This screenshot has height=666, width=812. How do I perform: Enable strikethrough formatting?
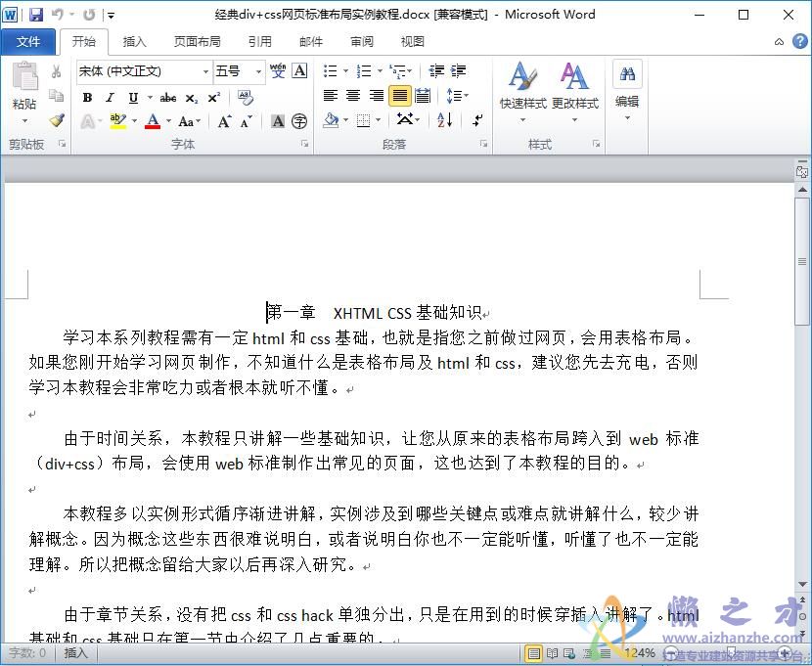pyautogui.click(x=169, y=96)
